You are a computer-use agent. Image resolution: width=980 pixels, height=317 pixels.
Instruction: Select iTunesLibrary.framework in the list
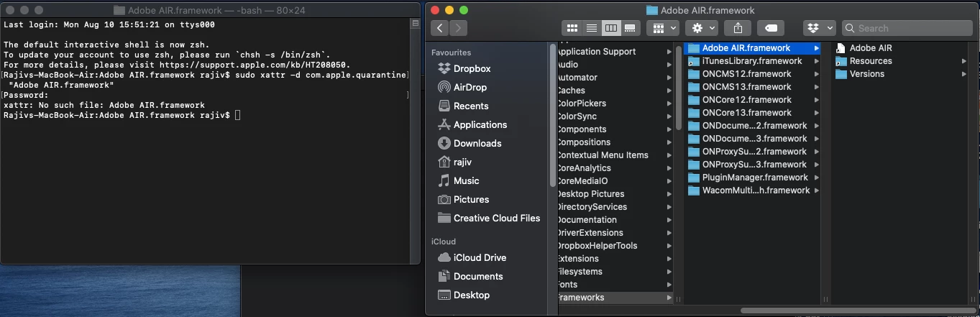754,61
